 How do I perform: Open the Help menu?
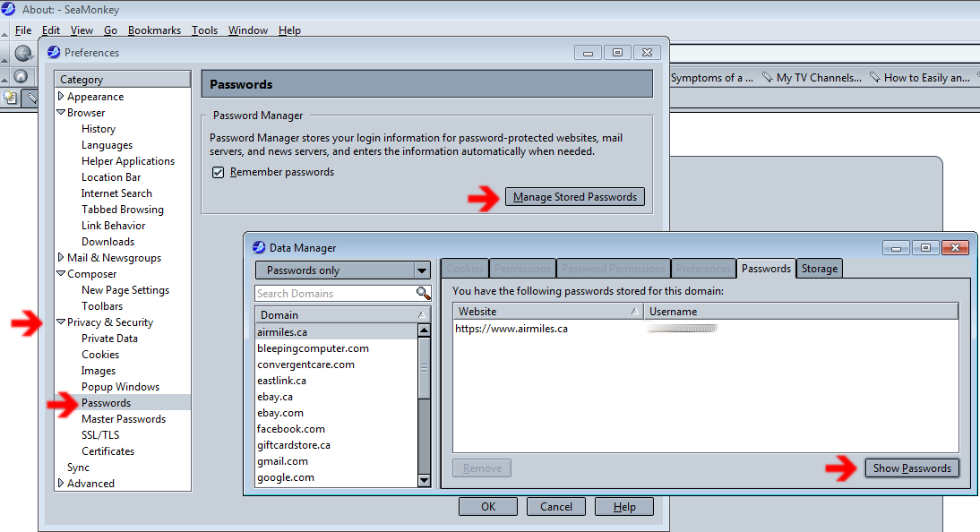click(x=289, y=30)
